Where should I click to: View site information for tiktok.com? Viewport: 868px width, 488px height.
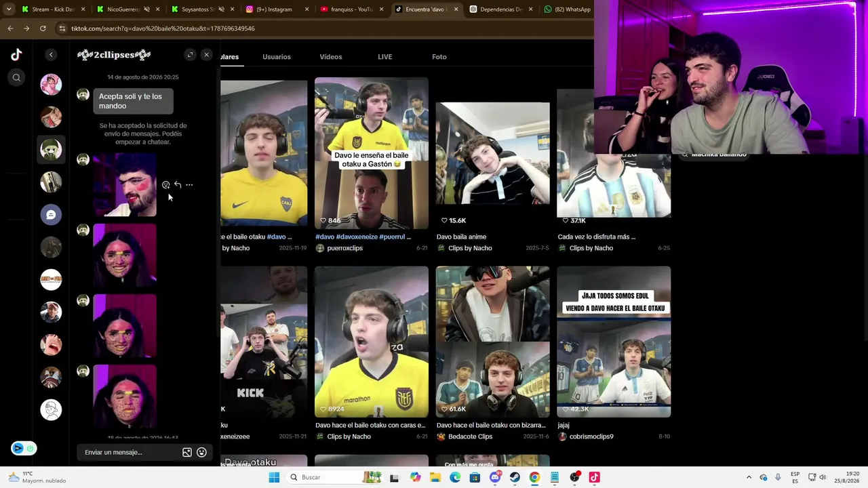coord(62,28)
